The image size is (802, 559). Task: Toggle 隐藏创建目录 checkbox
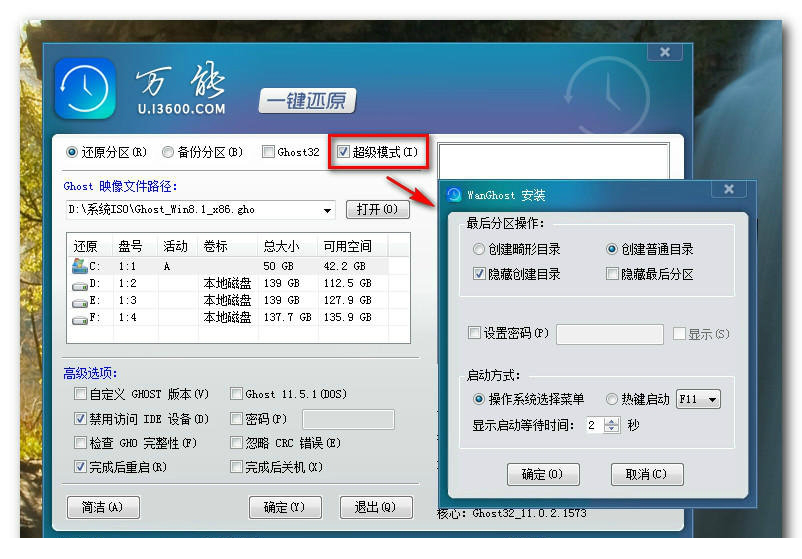479,274
